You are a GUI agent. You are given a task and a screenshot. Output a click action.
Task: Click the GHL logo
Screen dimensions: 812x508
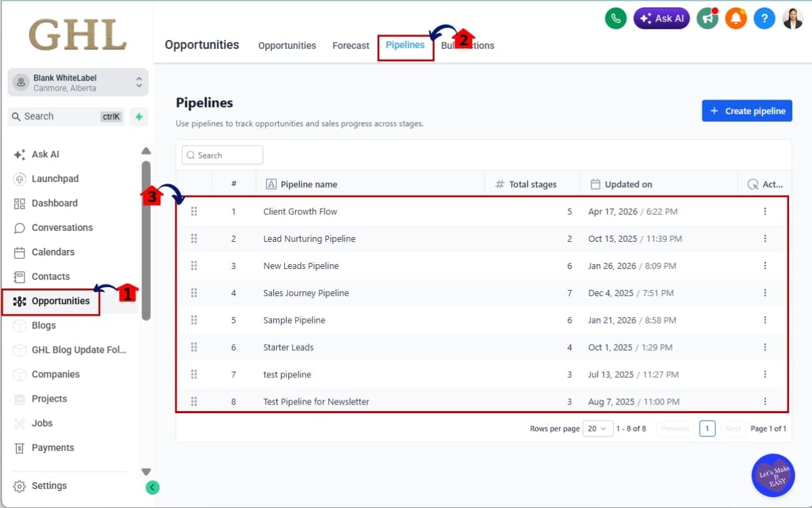coord(78,35)
